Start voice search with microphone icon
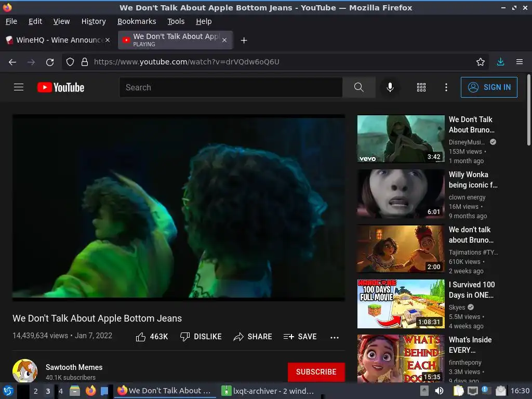 point(390,87)
